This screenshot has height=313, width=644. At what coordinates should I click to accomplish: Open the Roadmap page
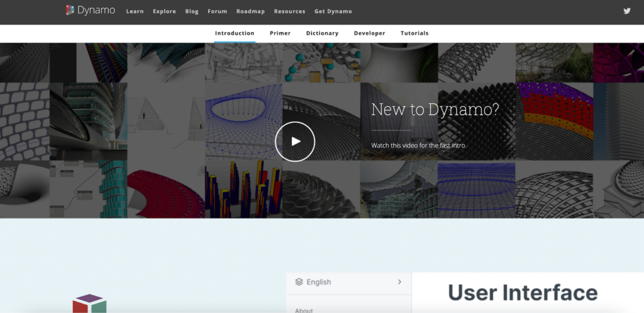[250, 11]
